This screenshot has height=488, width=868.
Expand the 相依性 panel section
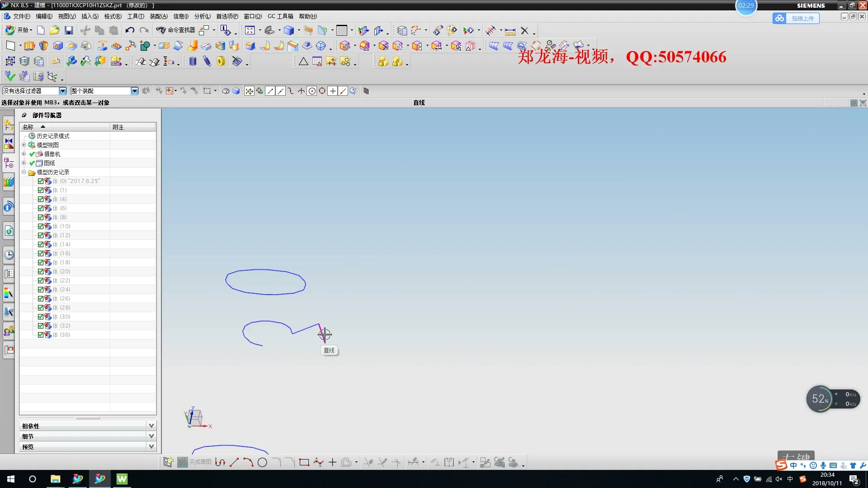click(151, 426)
